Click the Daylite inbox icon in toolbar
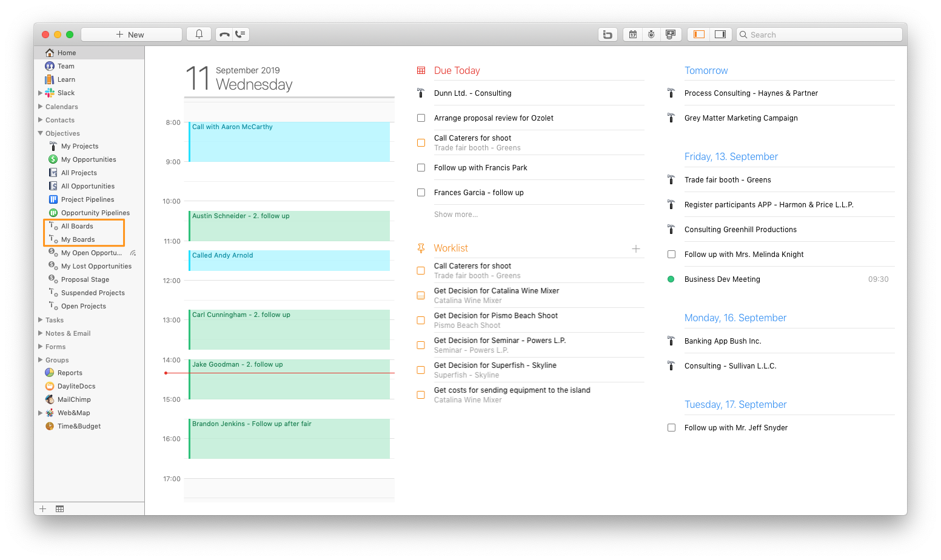 click(608, 35)
